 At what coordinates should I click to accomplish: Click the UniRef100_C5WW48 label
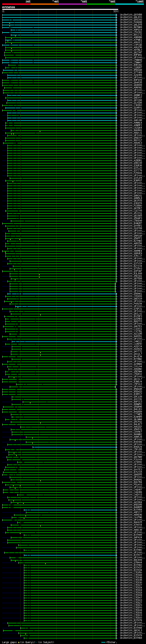pos(131,60)
